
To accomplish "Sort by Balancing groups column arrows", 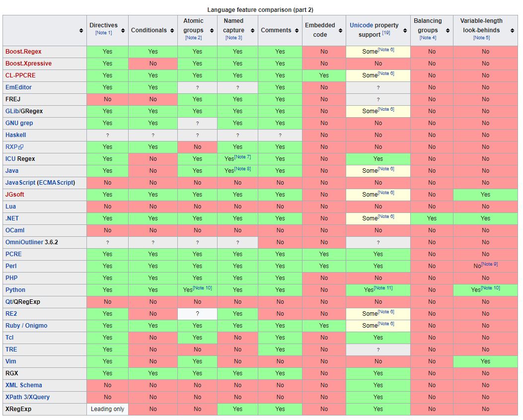I will (x=448, y=30).
